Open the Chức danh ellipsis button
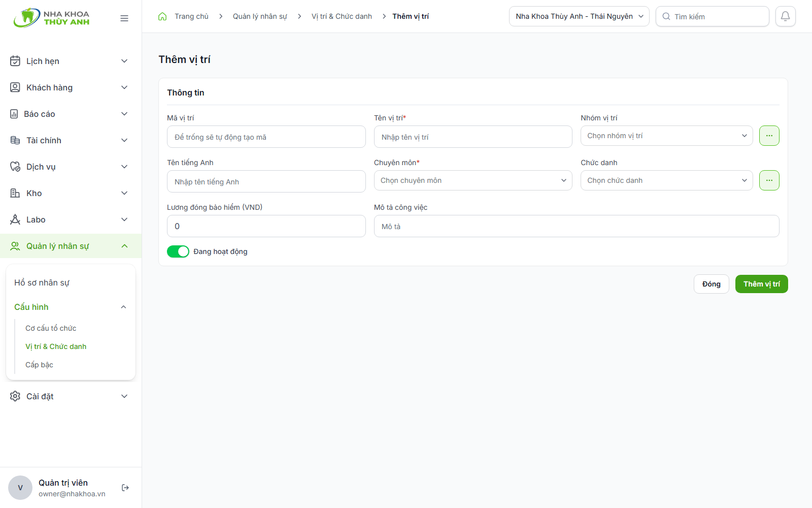 pyautogui.click(x=769, y=180)
